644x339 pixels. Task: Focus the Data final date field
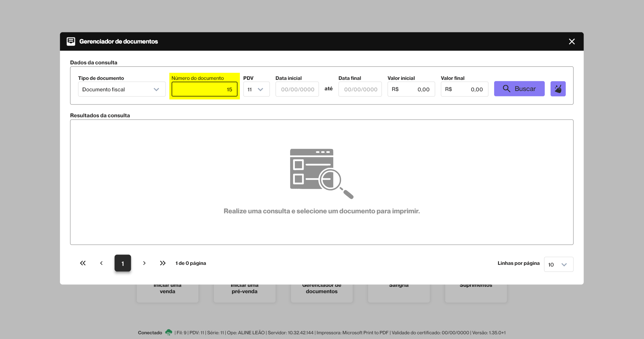pos(360,89)
